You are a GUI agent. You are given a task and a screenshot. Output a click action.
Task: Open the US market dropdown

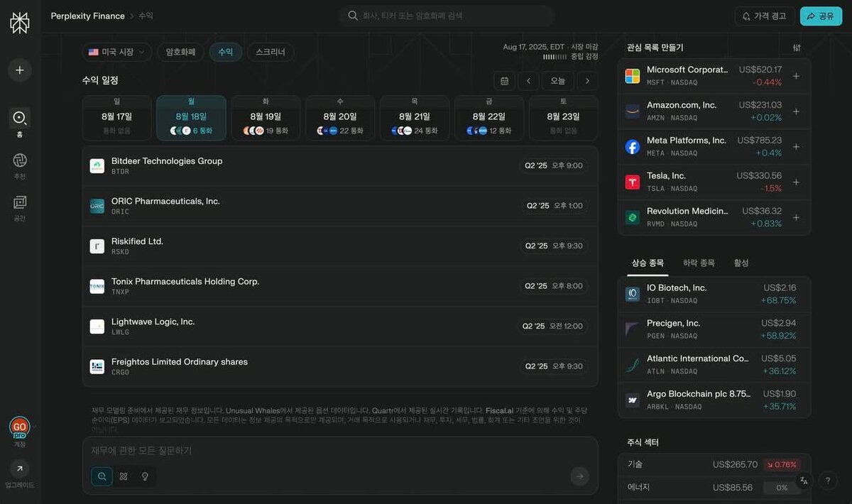tap(117, 52)
